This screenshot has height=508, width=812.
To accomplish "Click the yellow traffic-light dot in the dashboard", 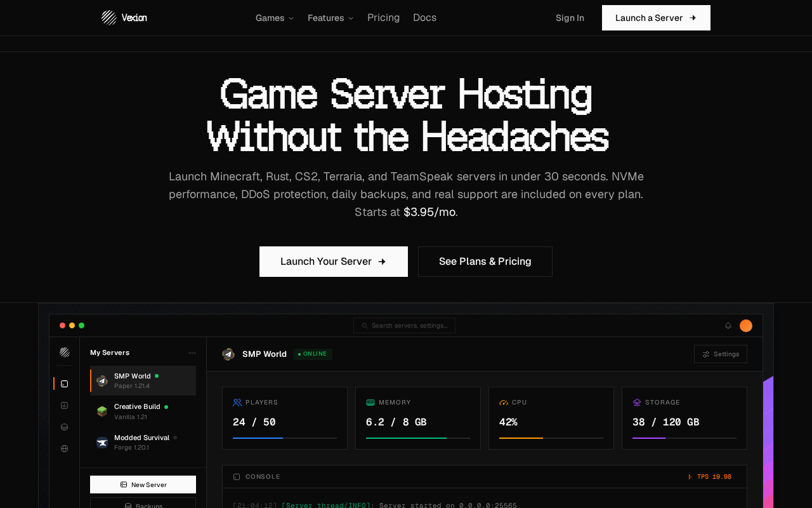I will click(72, 326).
